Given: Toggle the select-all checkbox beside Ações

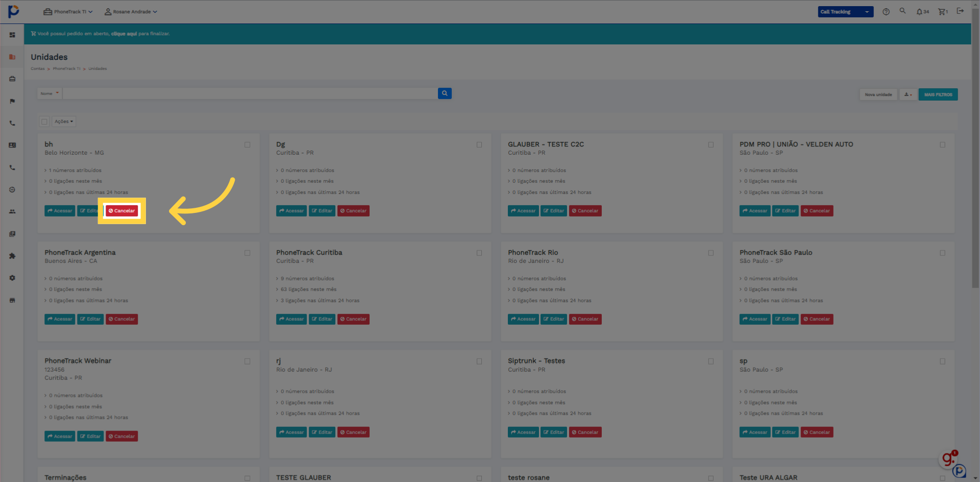Looking at the screenshot, I should click(44, 122).
